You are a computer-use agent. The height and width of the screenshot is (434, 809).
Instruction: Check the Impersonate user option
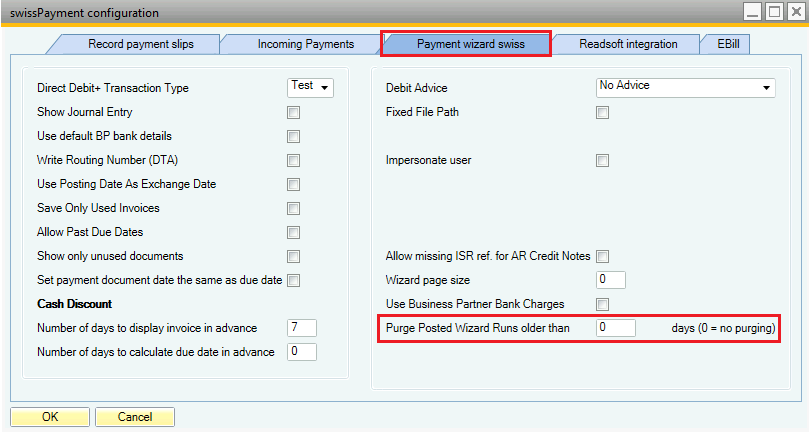(602, 160)
